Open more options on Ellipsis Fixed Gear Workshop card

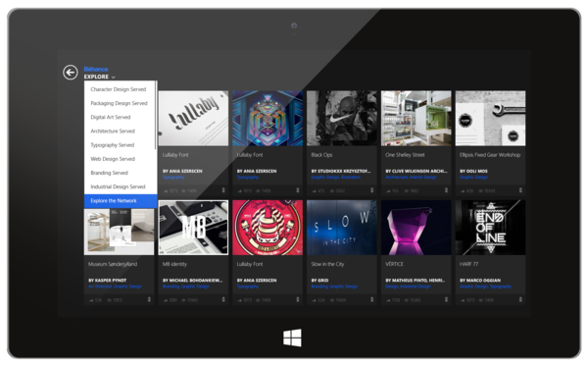pos(520,190)
